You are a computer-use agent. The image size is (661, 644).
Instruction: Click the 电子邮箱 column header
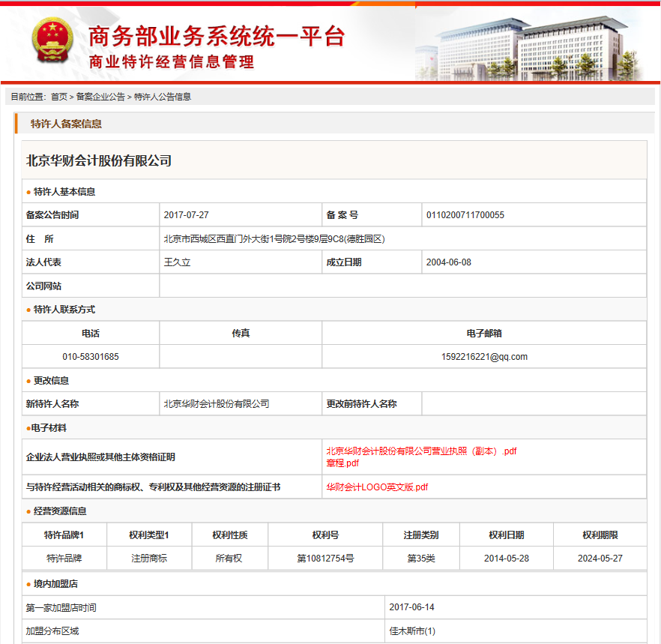[484, 333]
